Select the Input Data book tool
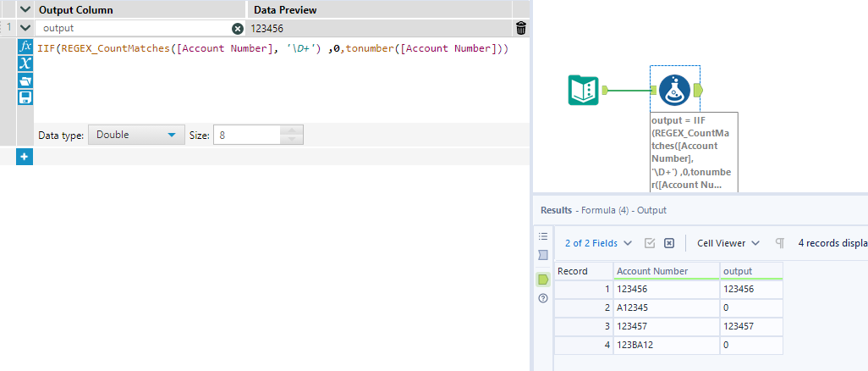Image resolution: width=868 pixels, height=371 pixels. (583, 90)
